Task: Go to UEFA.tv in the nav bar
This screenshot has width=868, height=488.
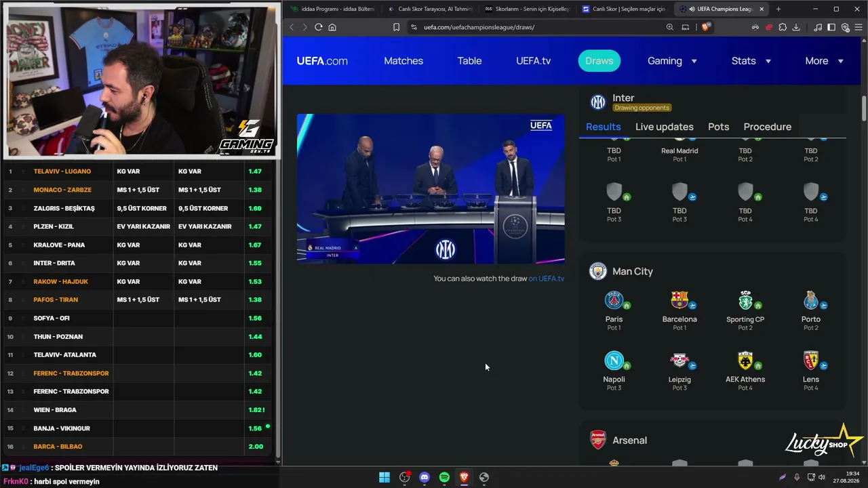Action: [x=533, y=61]
